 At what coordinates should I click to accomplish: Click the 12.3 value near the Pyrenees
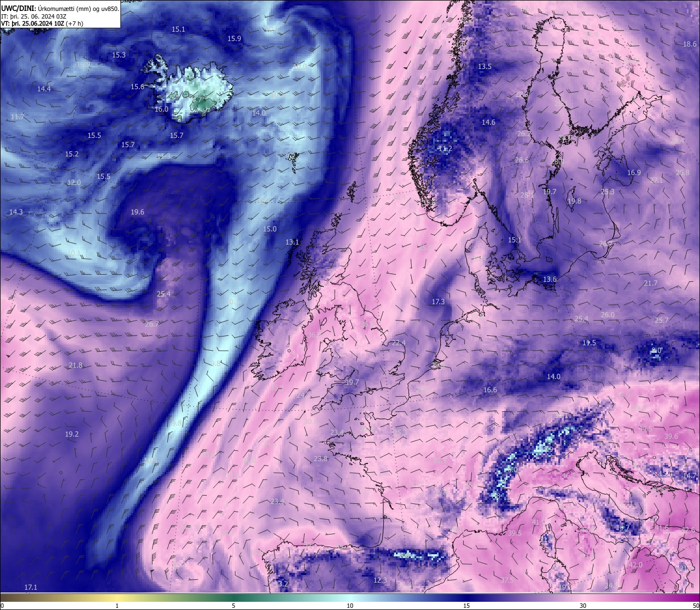pyautogui.click(x=380, y=580)
